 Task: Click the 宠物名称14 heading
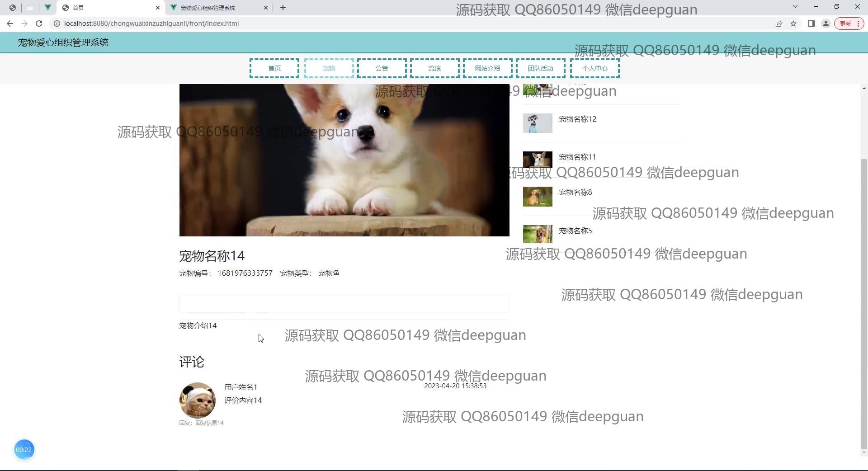point(212,256)
